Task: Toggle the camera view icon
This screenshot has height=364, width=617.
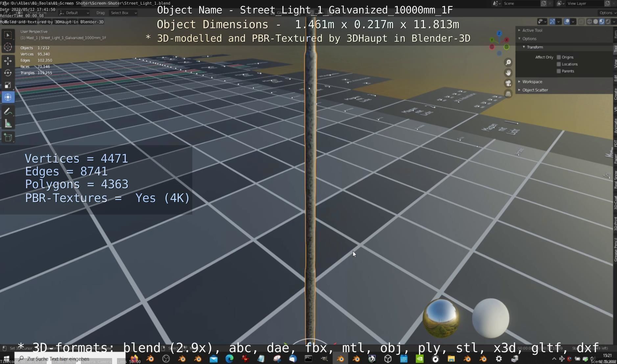Action: (x=508, y=83)
